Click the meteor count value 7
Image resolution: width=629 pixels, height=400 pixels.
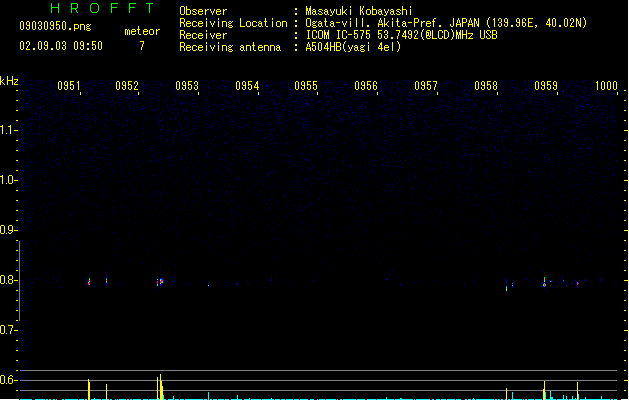click(142, 46)
